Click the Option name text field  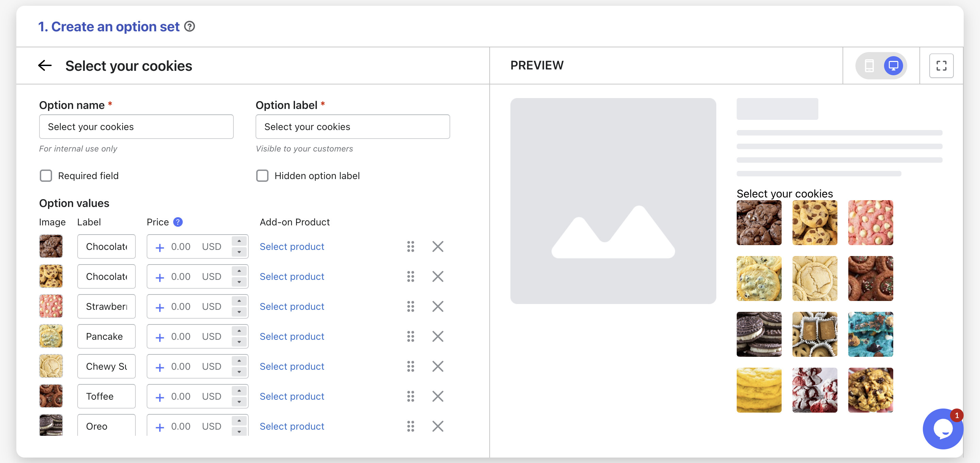tap(136, 127)
